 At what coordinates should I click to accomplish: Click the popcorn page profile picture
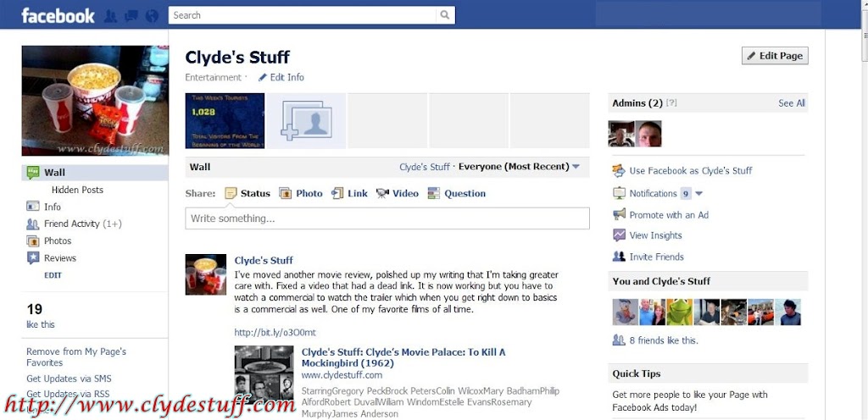[x=95, y=101]
